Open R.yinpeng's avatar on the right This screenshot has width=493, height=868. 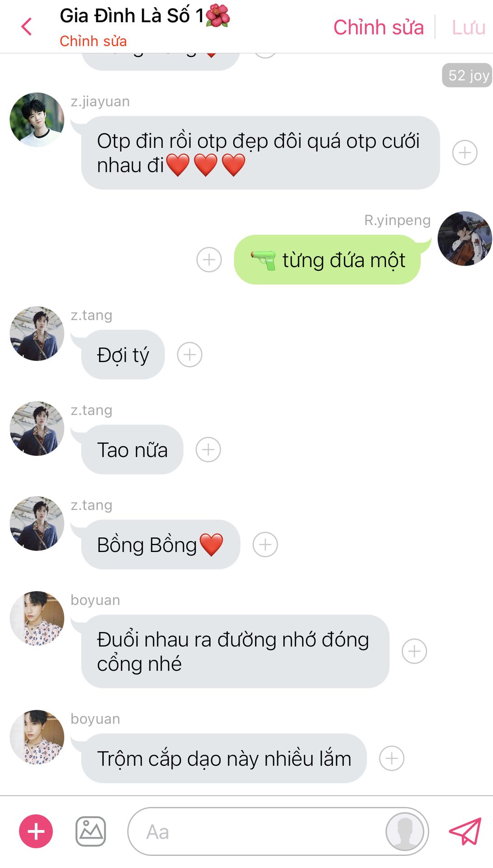coord(465,238)
